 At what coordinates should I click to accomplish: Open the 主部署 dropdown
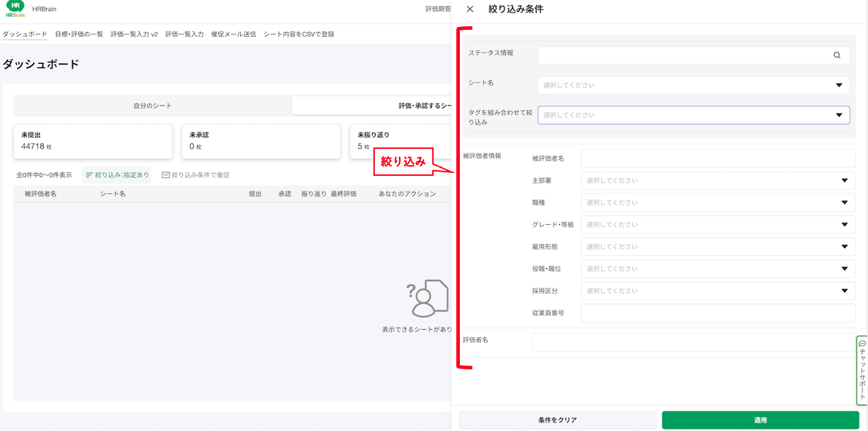click(x=717, y=181)
